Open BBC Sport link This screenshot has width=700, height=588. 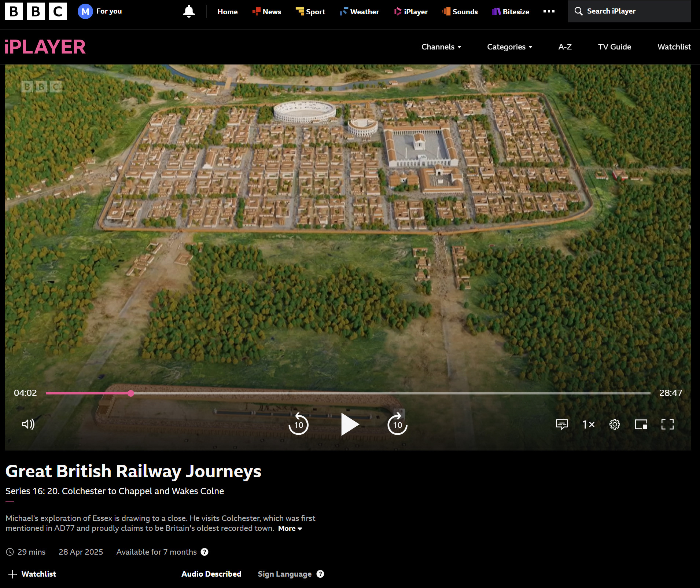tap(310, 12)
